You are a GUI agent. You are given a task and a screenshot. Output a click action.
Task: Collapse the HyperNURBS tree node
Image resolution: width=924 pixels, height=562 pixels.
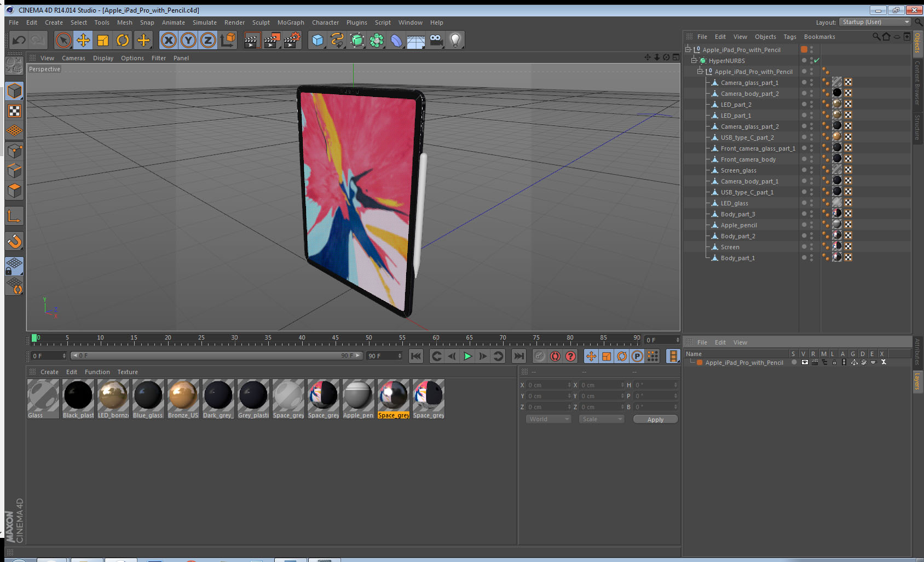coord(694,60)
